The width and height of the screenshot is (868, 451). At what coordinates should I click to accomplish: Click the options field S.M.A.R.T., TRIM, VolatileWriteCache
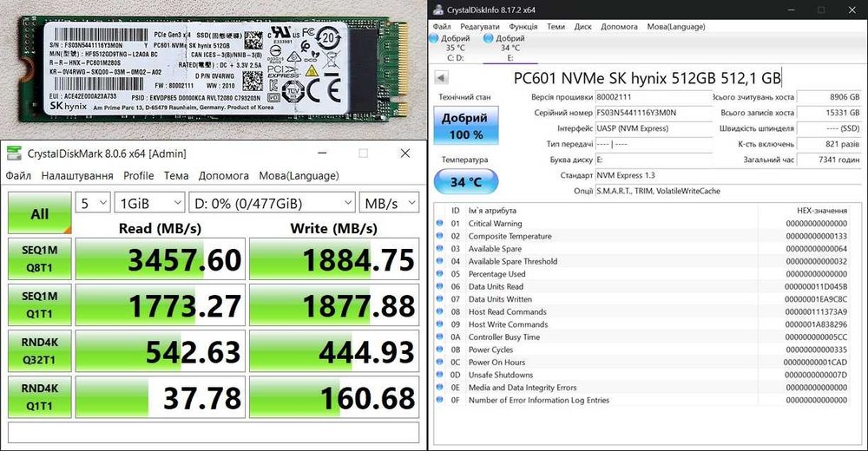tap(728, 190)
